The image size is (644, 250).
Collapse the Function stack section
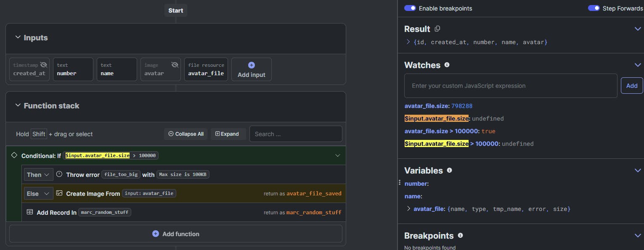click(x=18, y=105)
